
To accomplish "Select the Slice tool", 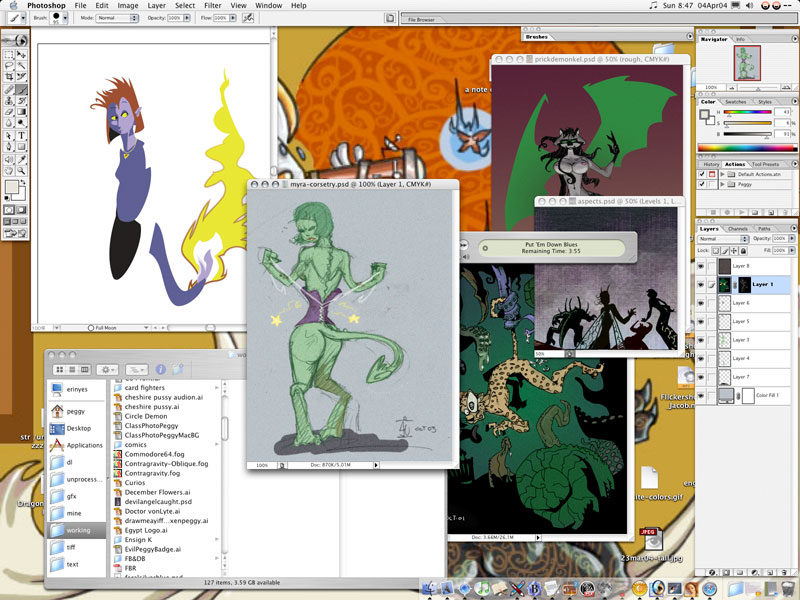I will click(x=21, y=77).
